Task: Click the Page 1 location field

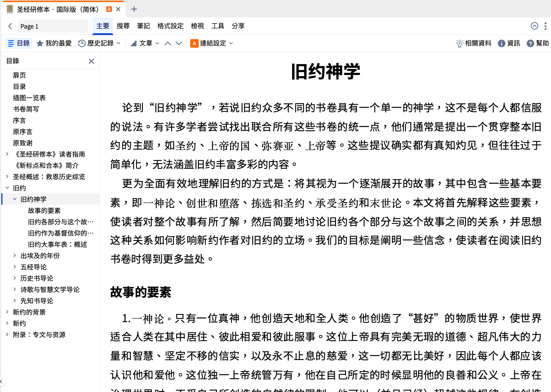Action: coord(53,26)
